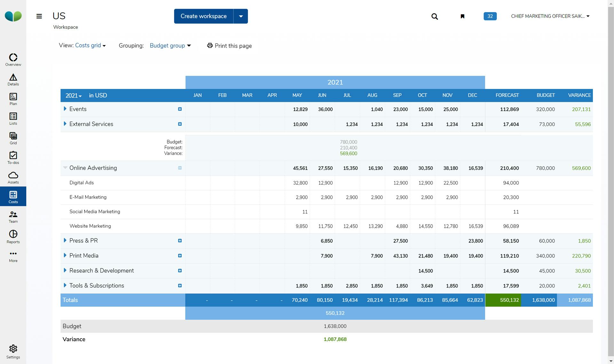Viewport: 614px width, 364px height.
Task: Open the Budget group grouping dropdown
Action: [x=170, y=45]
